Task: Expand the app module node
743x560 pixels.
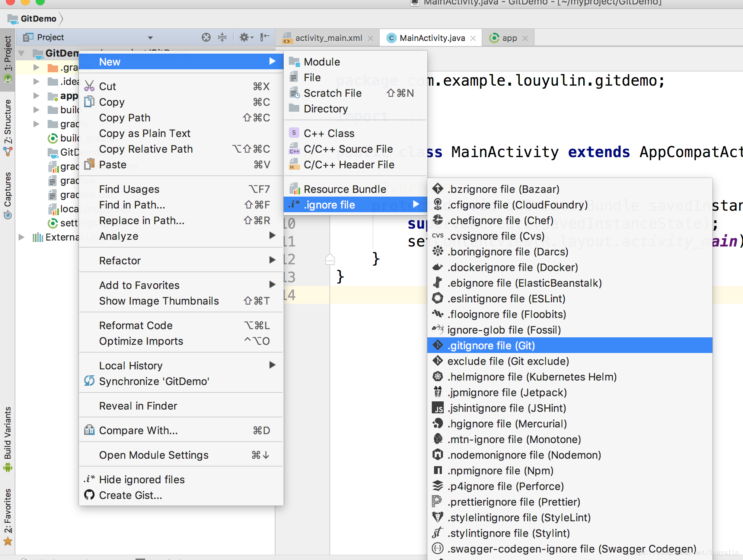Action: point(36,96)
